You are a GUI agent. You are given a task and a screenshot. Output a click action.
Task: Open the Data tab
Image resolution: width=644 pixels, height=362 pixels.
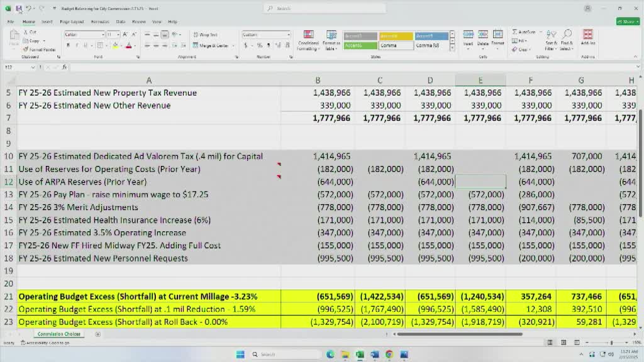[120, 22]
